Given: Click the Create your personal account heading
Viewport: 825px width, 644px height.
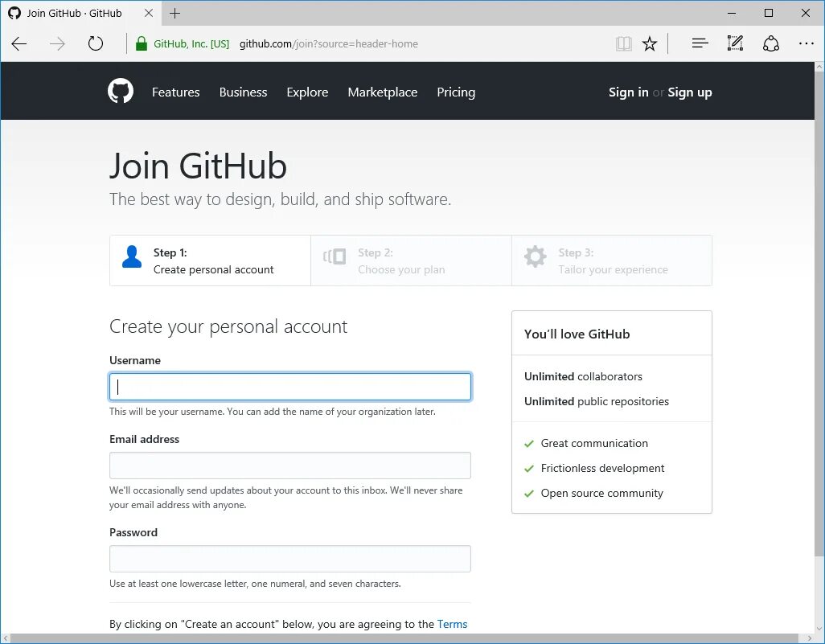Looking at the screenshot, I should tap(228, 326).
